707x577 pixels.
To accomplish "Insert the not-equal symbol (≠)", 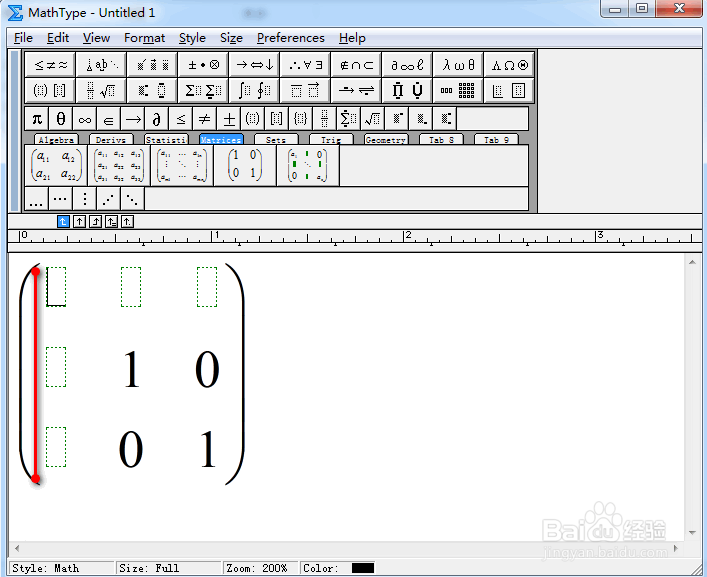I will point(204,119).
